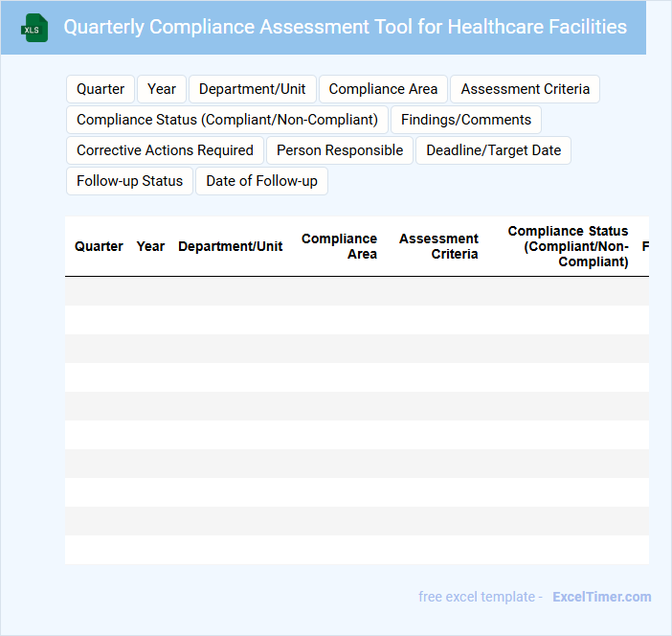Click the Compliance Area column header
The height and width of the screenshot is (636, 672).
pos(340,246)
